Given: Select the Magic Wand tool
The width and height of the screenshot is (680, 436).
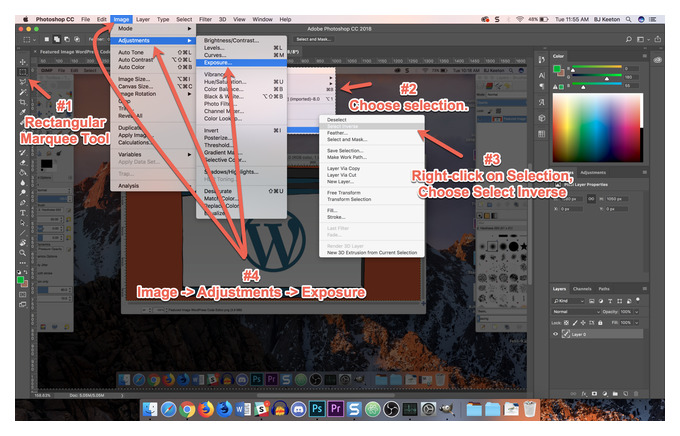Looking at the screenshot, I should (23, 92).
